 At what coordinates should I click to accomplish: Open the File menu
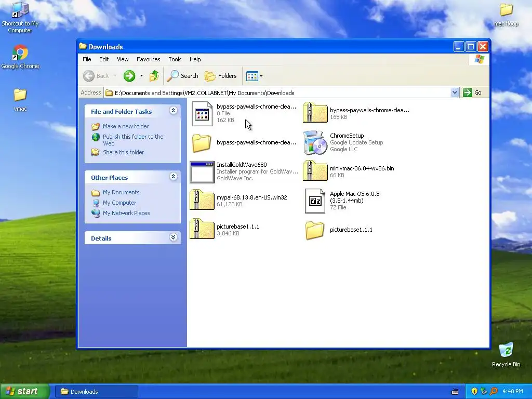[x=87, y=59]
